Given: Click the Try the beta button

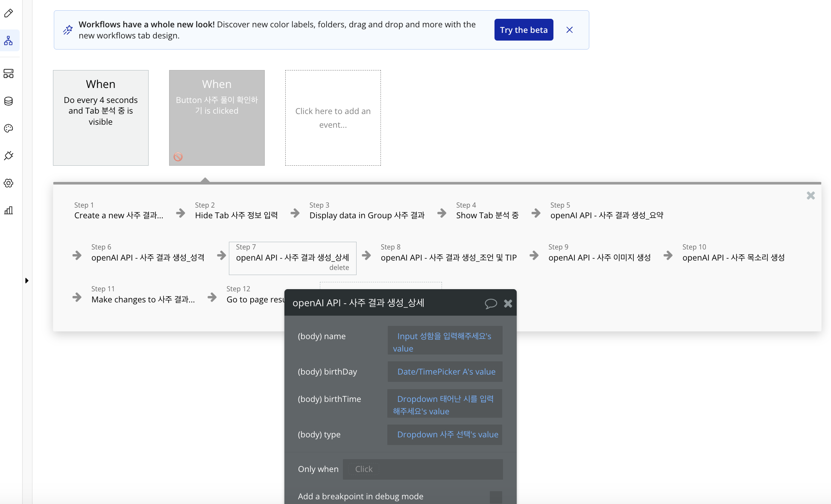Looking at the screenshot, I should tap(524, 30).
